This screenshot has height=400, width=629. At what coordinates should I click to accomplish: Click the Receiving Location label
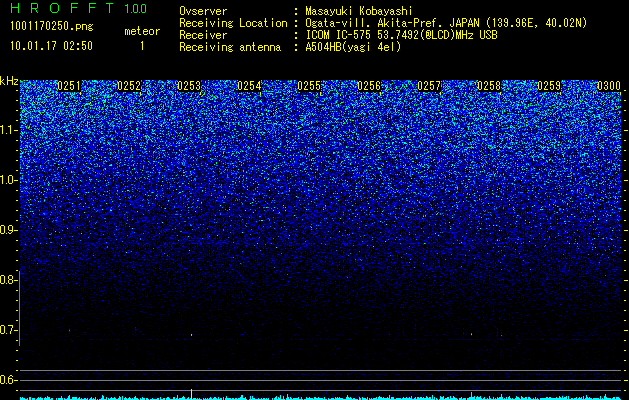point(233,23)
